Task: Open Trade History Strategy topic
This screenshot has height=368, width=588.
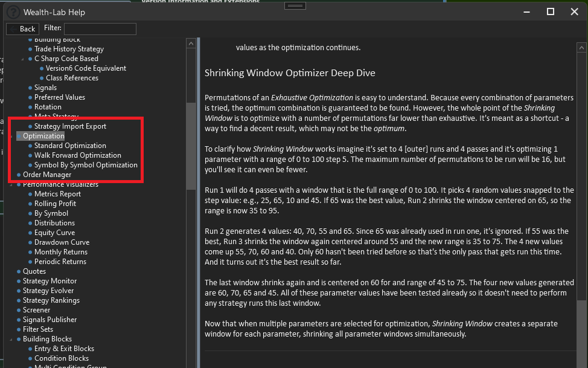Action: 69,49
